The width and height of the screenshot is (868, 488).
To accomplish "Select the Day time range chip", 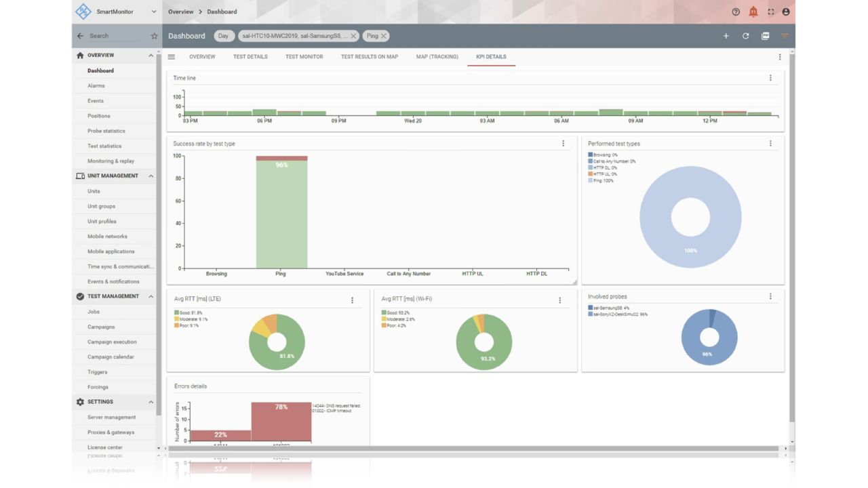I will pyautogui.click(x=223, y=36).
